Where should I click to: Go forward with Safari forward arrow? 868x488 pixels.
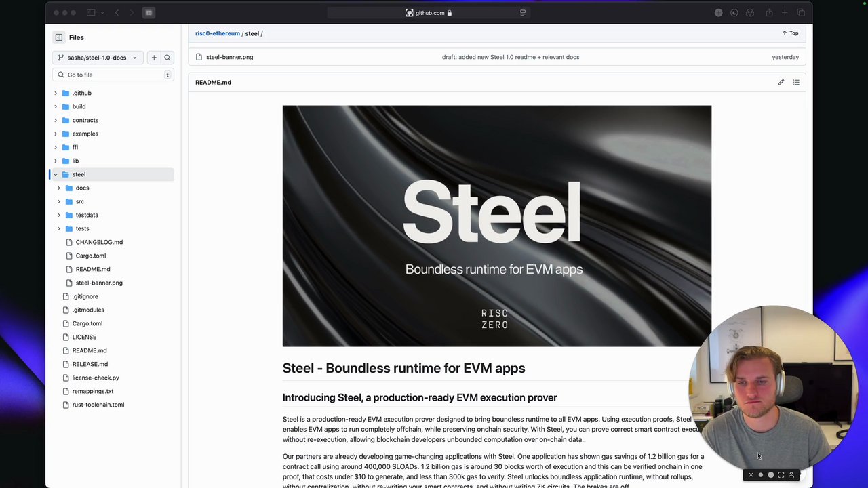132,12
